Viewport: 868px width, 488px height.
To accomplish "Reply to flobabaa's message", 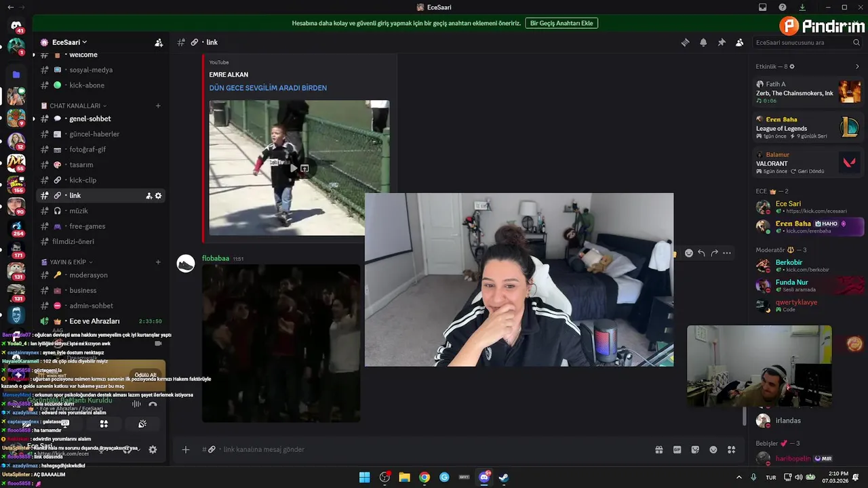I will pos(701,253).
